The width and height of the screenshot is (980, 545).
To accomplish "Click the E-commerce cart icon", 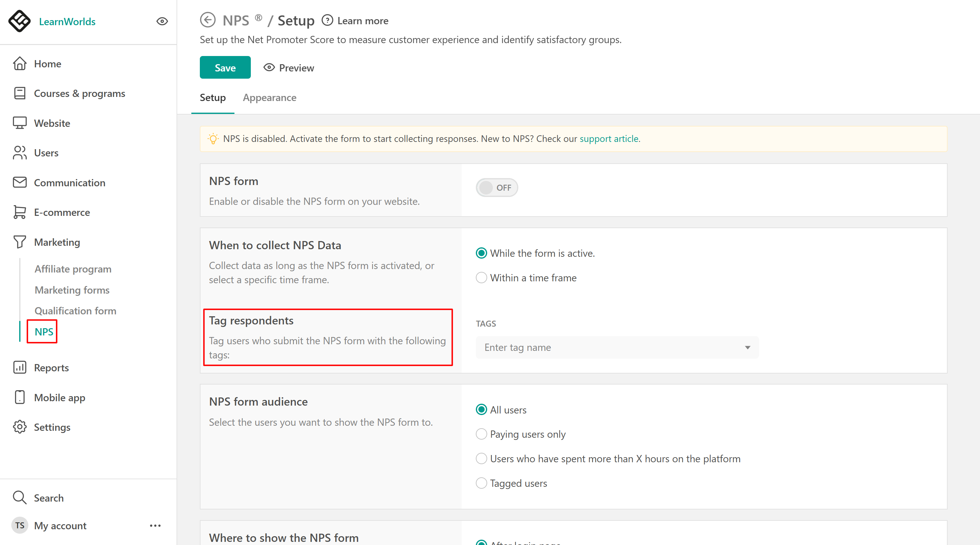I will (20, 212).
